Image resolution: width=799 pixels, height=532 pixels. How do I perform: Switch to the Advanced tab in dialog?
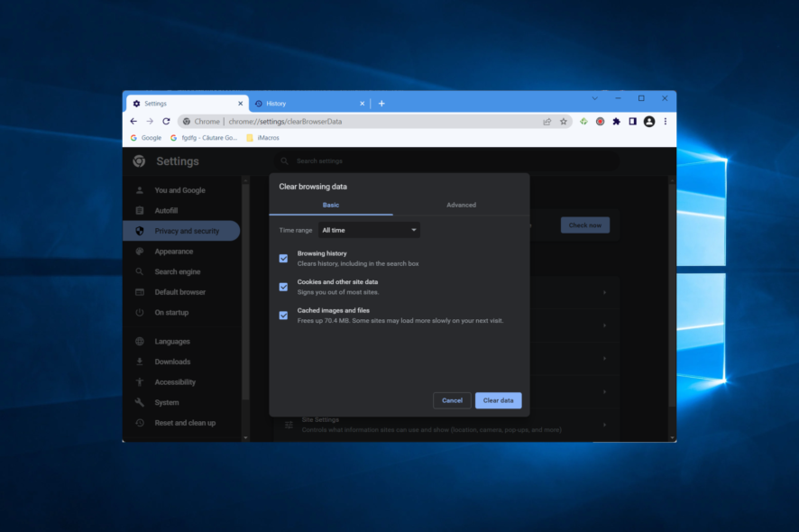pyautogui.click(x=461, y=205)
